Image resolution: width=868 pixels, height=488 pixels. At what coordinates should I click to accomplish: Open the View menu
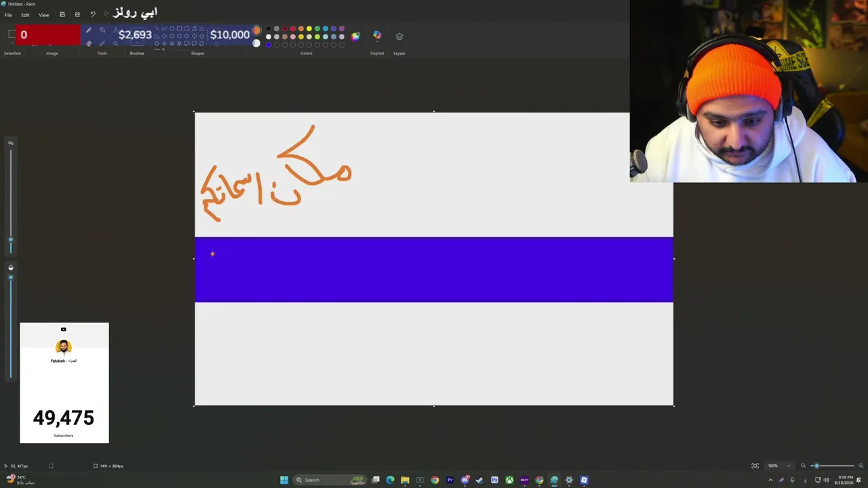[43, 15]
